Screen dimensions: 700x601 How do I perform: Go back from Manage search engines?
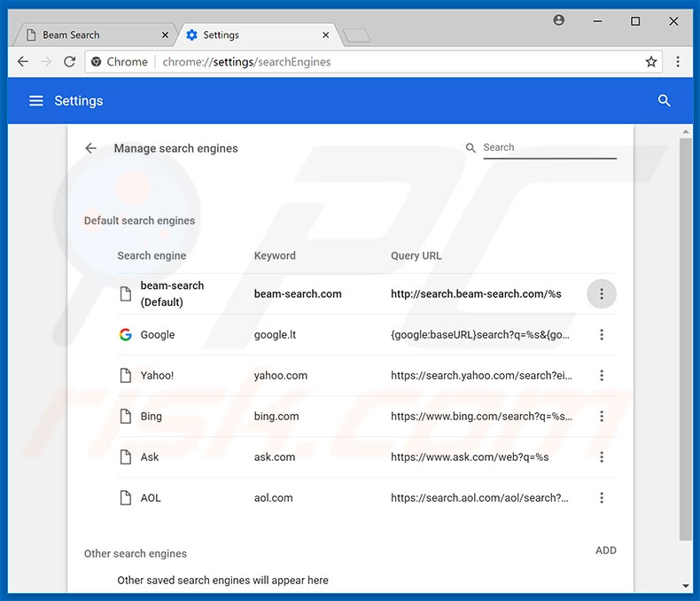pos(90,148)
